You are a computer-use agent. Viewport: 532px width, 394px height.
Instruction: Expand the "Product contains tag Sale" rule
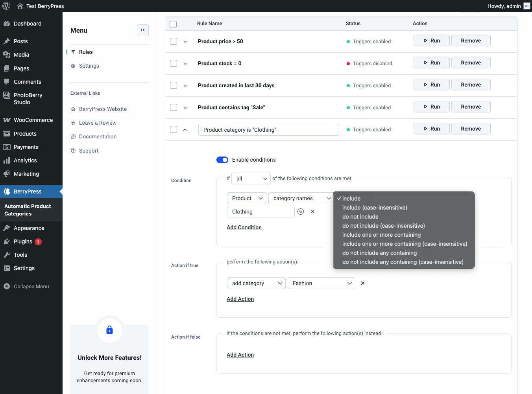[185, 108]
